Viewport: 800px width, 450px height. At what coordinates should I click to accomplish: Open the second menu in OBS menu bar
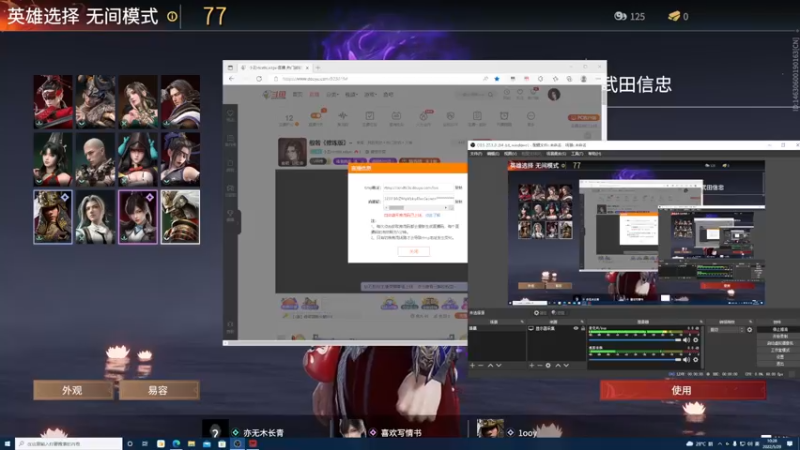click(493, 154)
